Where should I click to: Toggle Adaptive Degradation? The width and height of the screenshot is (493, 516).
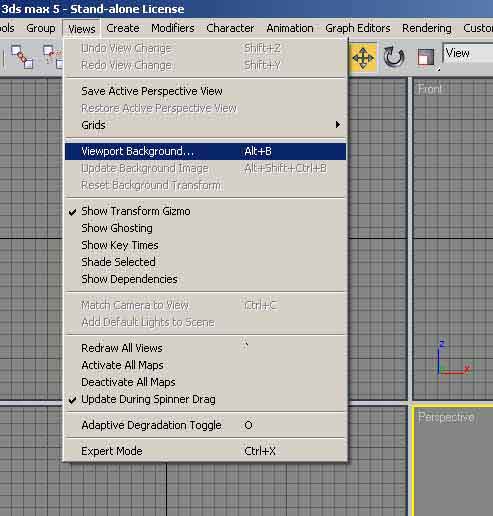[206, 425]
